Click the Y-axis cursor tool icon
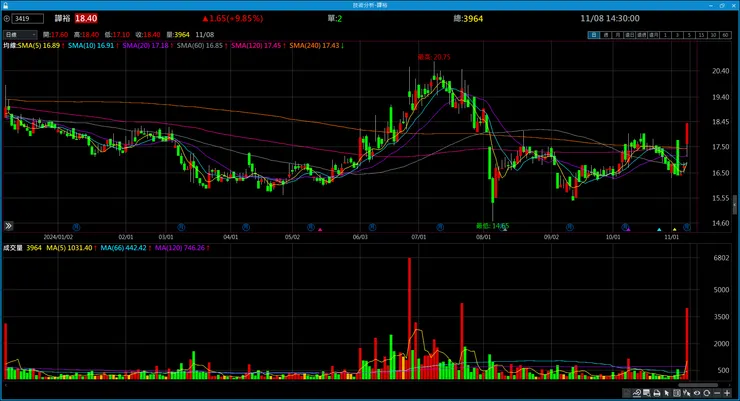Viewport: 740px width, 401px height. (x=687, y=393)
